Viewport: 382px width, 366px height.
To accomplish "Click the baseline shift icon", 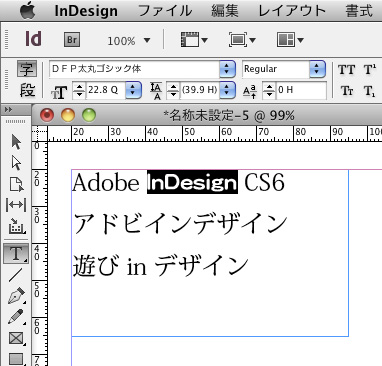I will [x=250, y=91].
